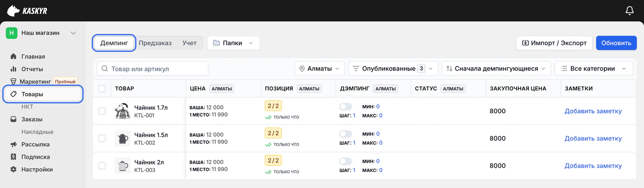Viewport: 644px width, 188px height.
Task: Edit ШАГ value for KTL-002
Action: point(354,143)
